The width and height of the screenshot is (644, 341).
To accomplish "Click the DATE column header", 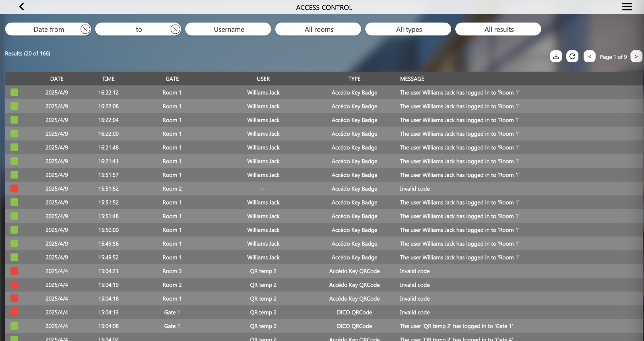I will 57,79.
